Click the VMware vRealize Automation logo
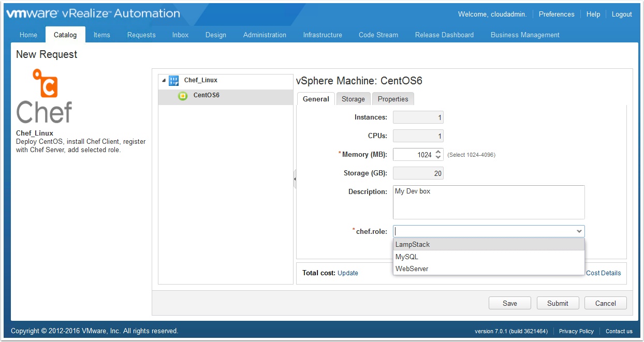This screenshot has height=342, width=644. point(93,13)
